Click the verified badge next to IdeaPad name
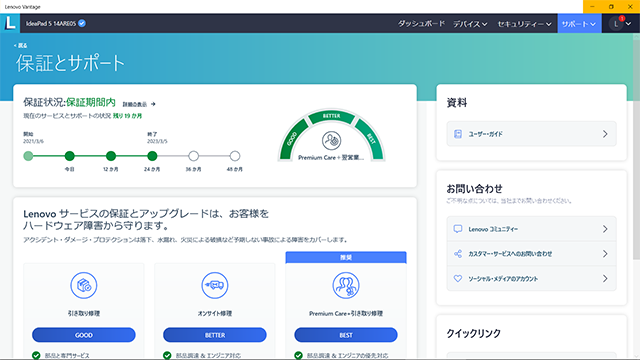 [82, 23]
